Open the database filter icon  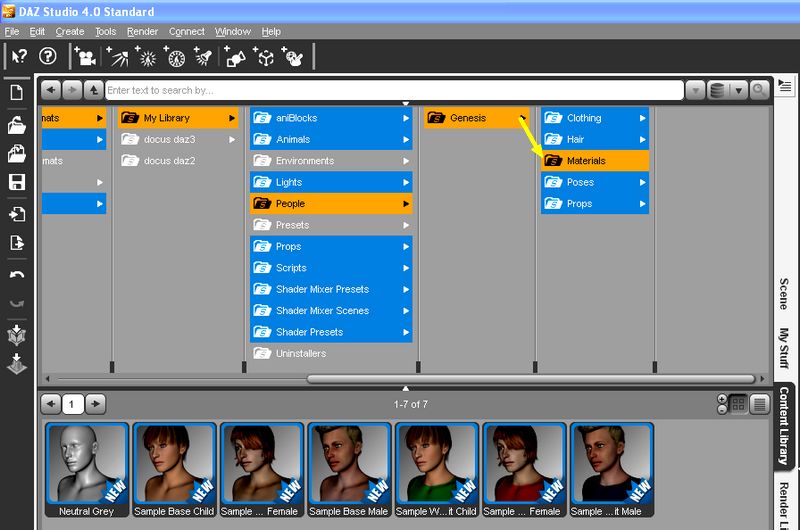pyautogui.click(x=717, y=91)
